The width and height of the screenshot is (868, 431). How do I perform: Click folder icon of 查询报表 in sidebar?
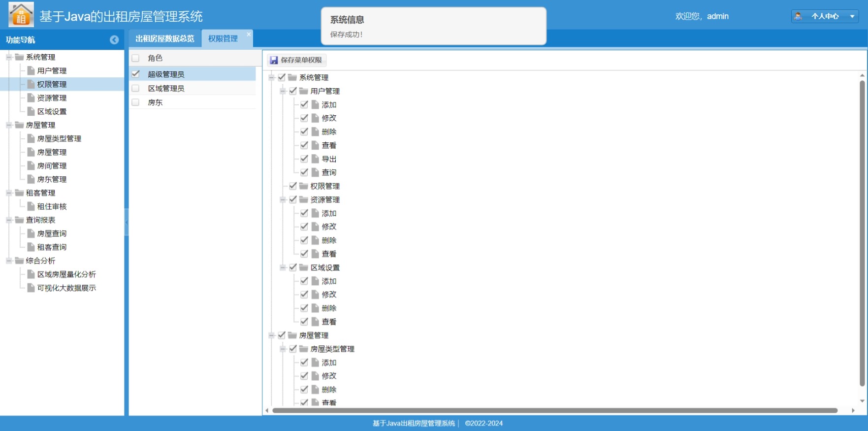[19, 220]
